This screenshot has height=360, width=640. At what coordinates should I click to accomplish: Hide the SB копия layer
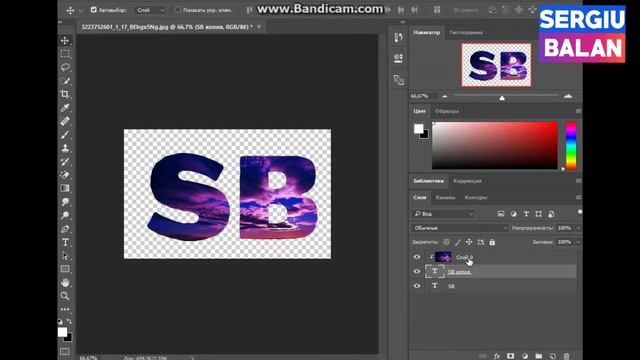pyautogui.click(x=417, y=271)
